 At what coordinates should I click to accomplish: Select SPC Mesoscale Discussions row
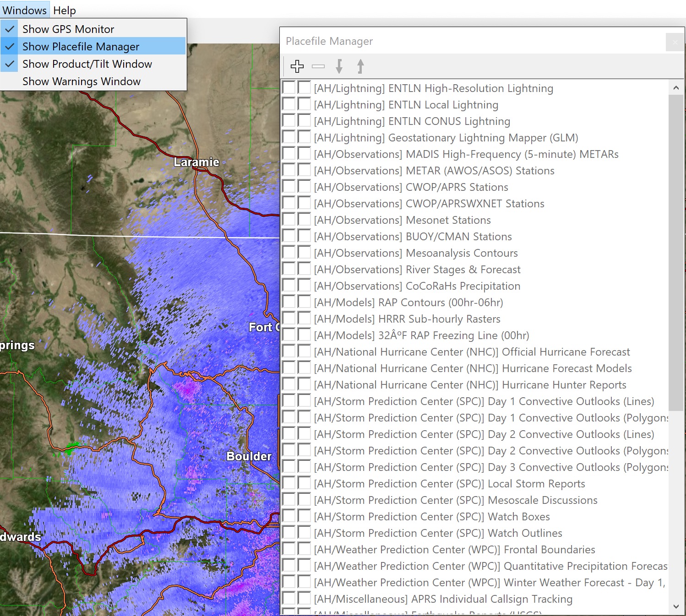pyautogui.click(x=474, y=500)
